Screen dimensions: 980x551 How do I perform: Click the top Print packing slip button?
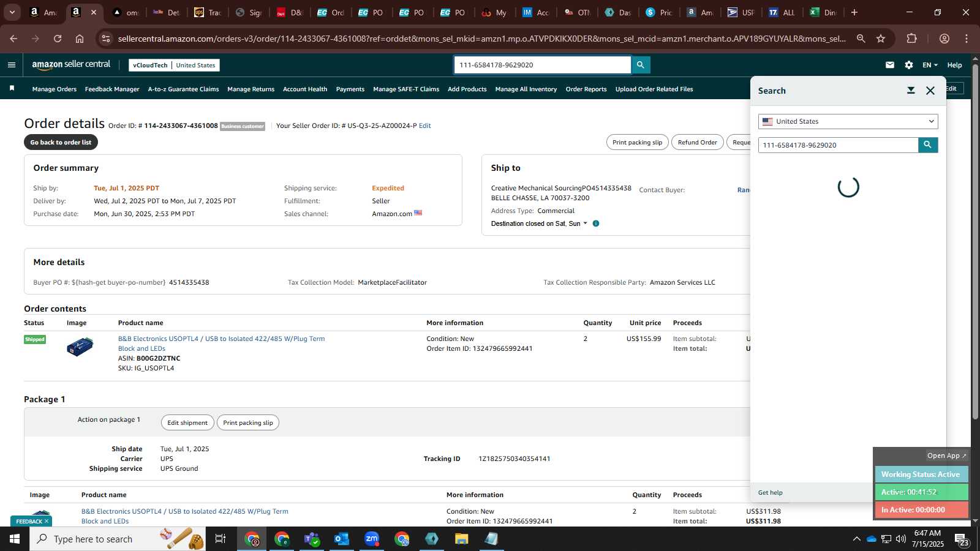[x=637, y=142]
